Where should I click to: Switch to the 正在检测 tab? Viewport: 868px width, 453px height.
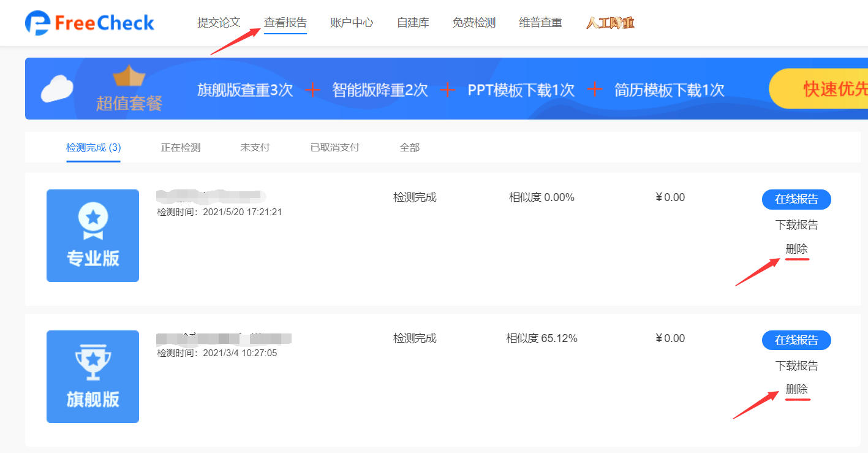181,148
